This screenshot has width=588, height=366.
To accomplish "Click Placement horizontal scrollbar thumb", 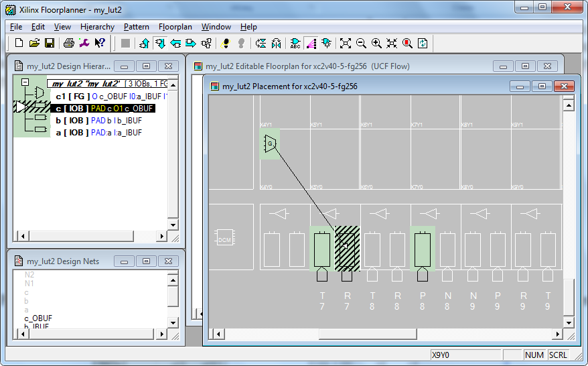I will click(x=368, y=334).
